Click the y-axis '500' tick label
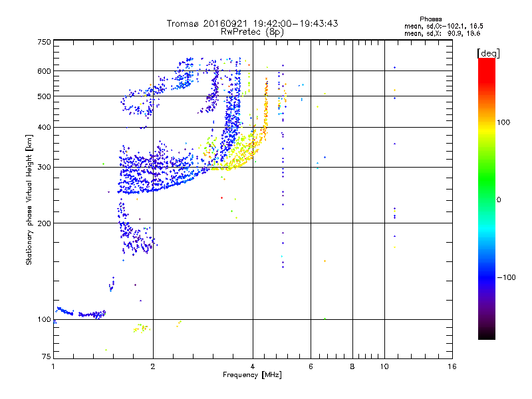The width and height of the screenshot is (532, 399). (x=44, y=96)
